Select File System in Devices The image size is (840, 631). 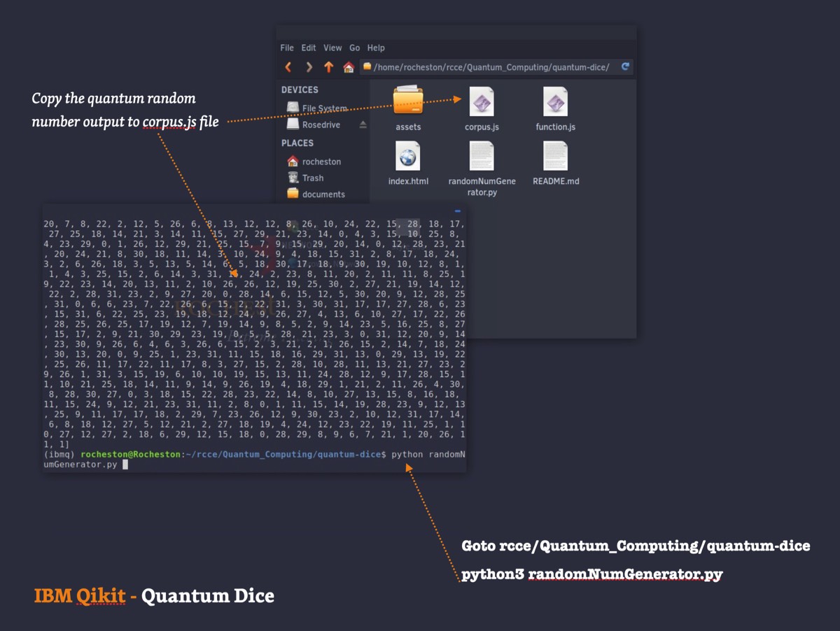(323, 108)
